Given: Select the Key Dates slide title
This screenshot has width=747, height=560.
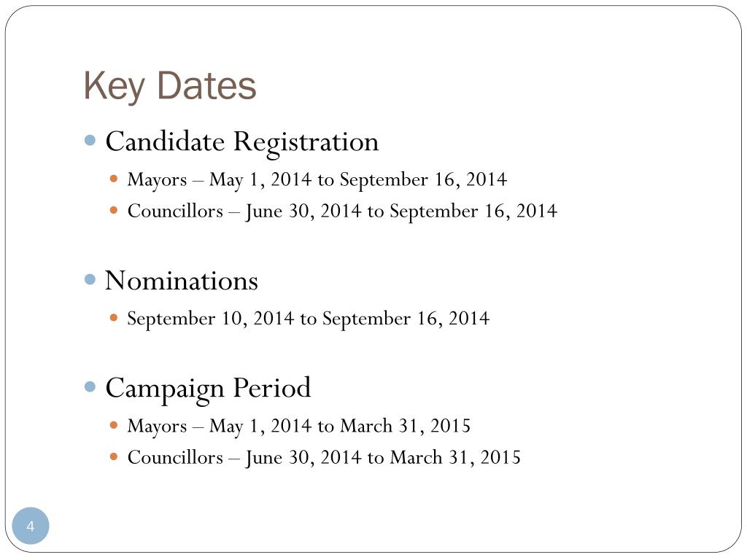Looking at the screenshot, I should (170, 86).
